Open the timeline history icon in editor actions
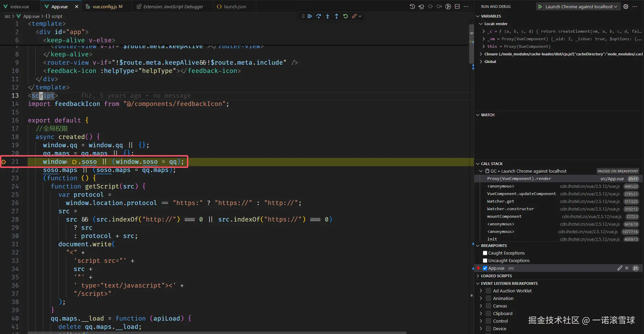Screen dimensions: 644x334 point(412,7)
